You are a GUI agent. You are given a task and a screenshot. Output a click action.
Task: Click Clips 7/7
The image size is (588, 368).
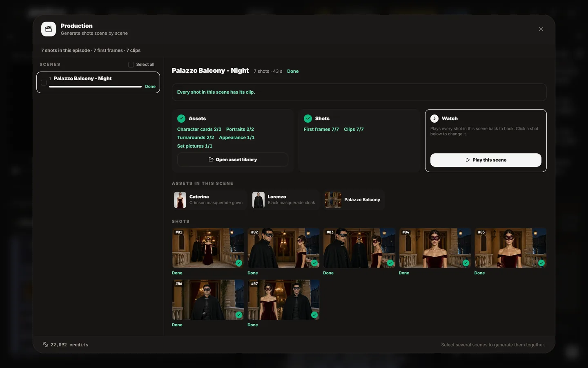(354, 129)
